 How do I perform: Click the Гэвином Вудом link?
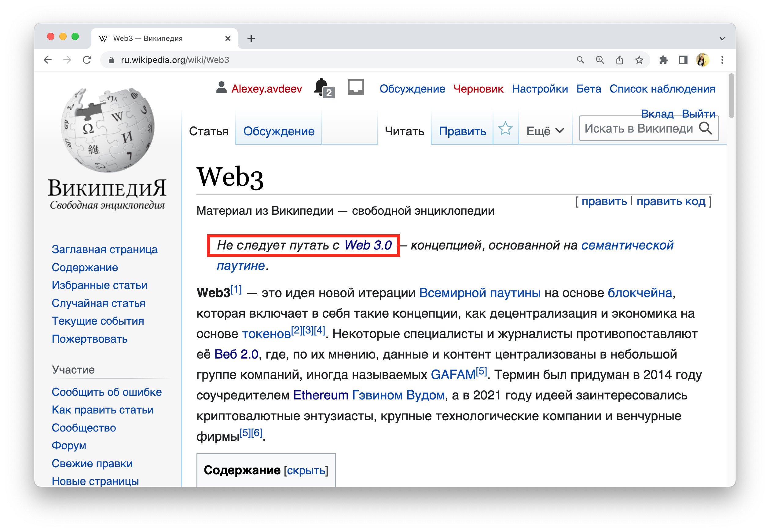(x=398, y=395)
